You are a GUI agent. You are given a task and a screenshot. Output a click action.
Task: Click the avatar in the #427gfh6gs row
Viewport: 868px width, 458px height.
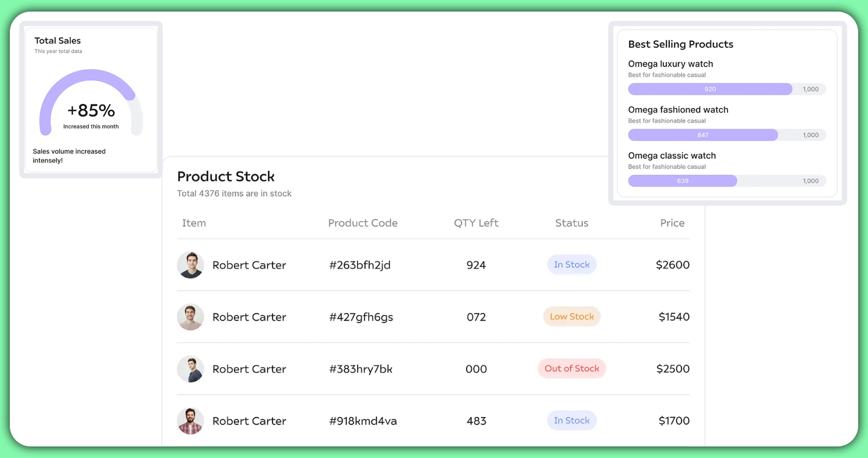click(x=190, y=317)
